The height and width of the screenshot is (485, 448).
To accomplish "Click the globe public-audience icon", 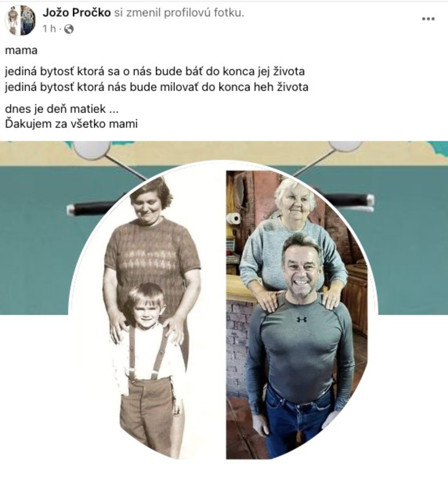I will (x=69, y=29).
